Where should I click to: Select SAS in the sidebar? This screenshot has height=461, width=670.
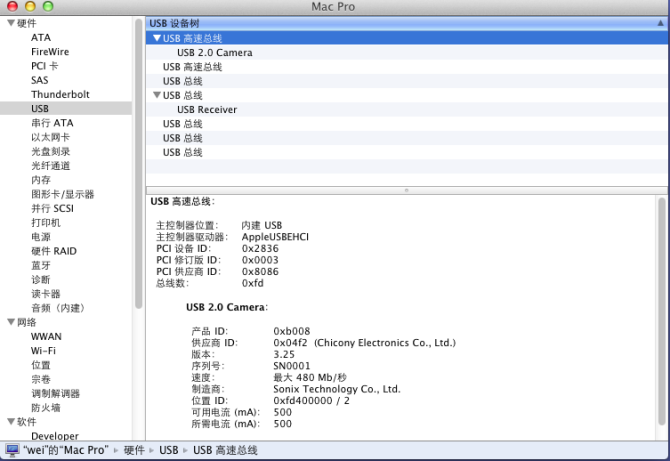click(40, 80)
